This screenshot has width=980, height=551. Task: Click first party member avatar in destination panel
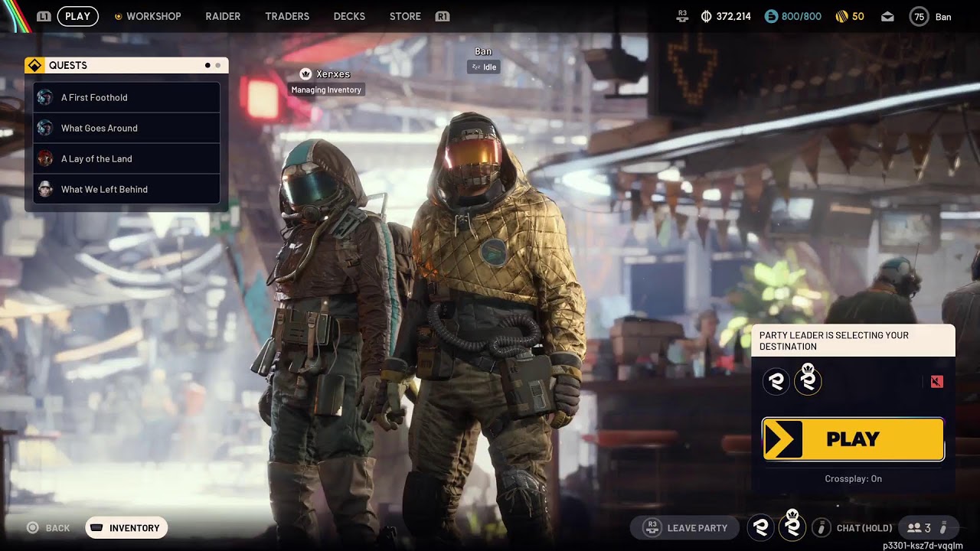(x=776, y=382)
